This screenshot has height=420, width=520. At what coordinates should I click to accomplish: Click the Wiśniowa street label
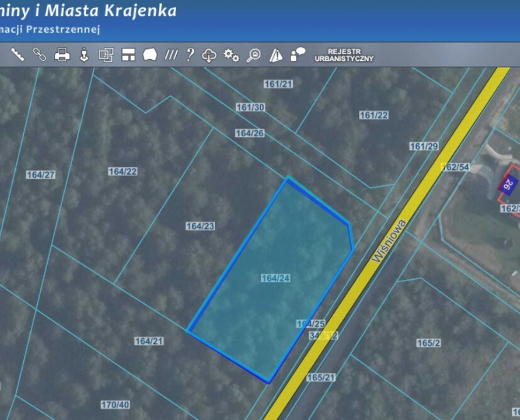pos(390,241)
